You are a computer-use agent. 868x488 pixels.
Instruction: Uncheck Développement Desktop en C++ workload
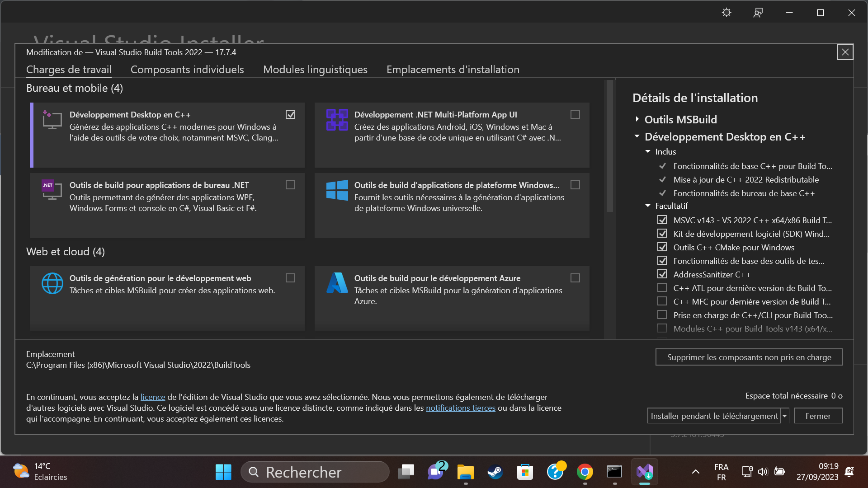291,114
